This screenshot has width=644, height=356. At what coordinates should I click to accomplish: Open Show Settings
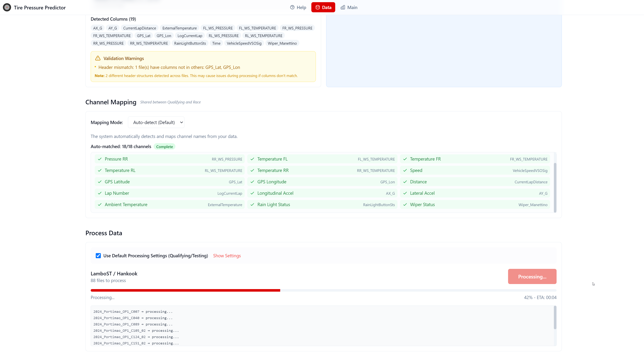click(227, 255)
